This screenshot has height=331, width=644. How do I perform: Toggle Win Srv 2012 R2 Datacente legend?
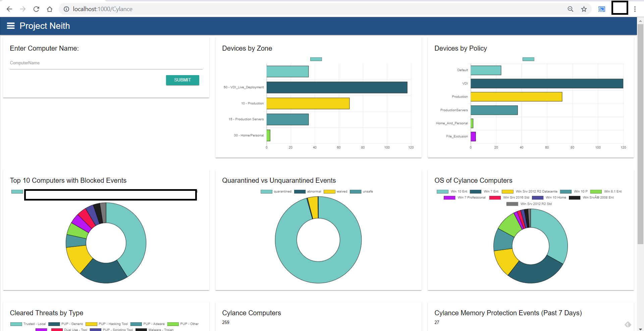[530, 191]
